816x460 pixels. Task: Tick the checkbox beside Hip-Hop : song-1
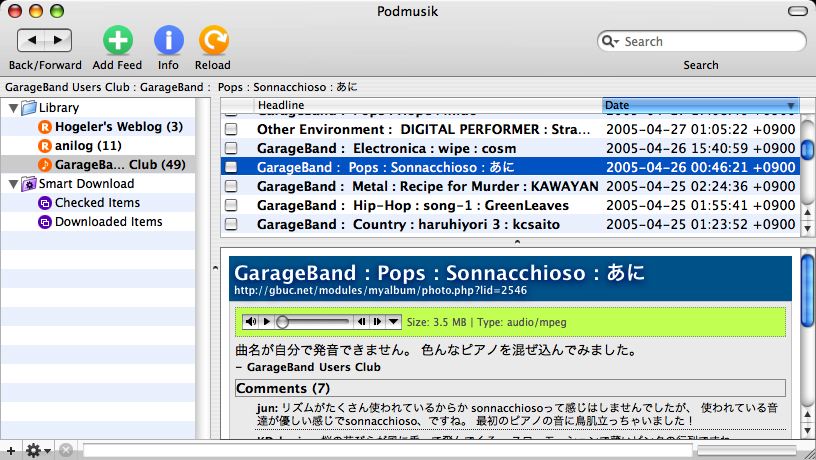point(231,205)
